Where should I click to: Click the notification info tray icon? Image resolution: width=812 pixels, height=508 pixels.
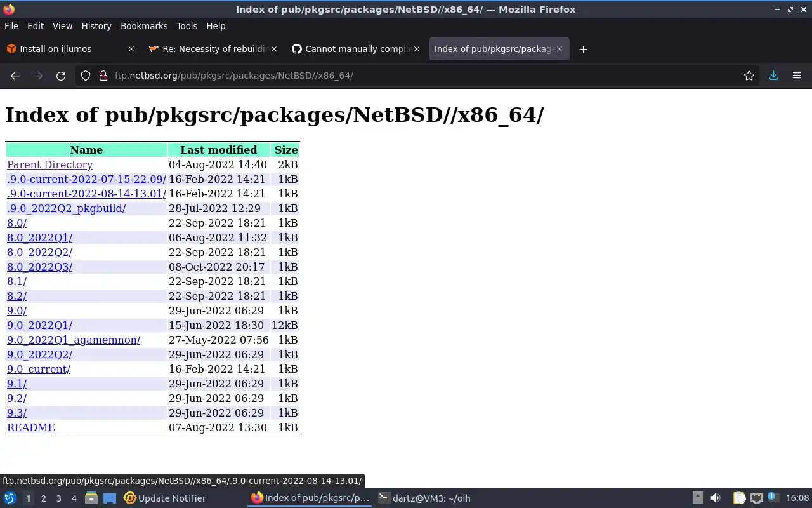[x=773, y=498]
